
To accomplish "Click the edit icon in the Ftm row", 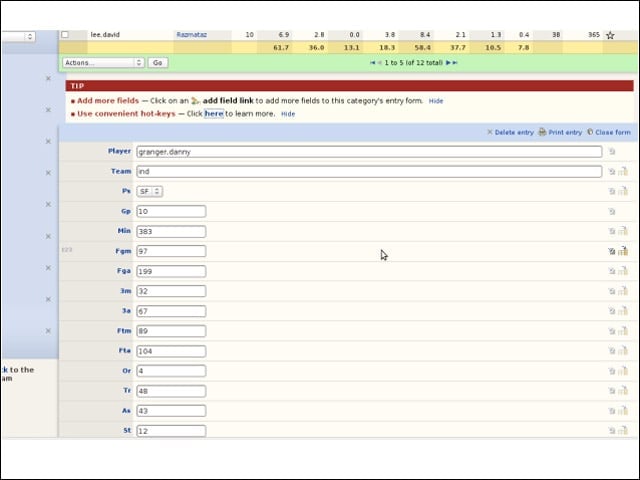I will point(612,331).
